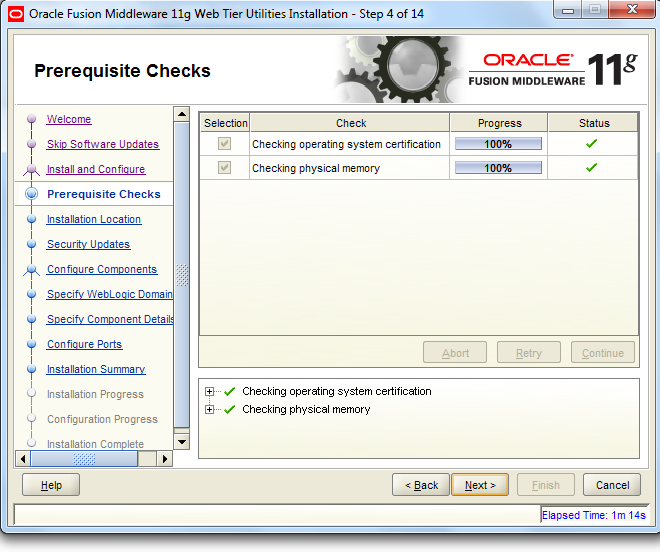This screenshot has height=552, width=660.
Task: Go to Configure Ports step
Action: [85, 344]
